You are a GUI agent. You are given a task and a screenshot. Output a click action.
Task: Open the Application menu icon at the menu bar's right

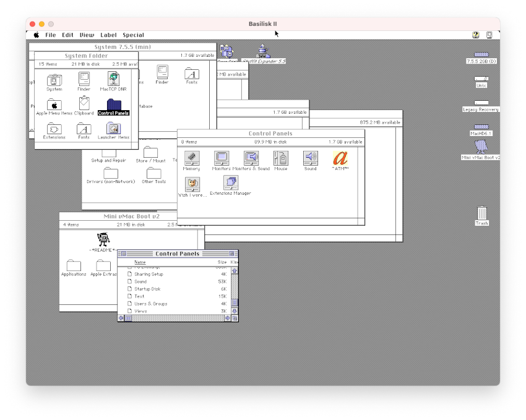[x=489, y=35]
